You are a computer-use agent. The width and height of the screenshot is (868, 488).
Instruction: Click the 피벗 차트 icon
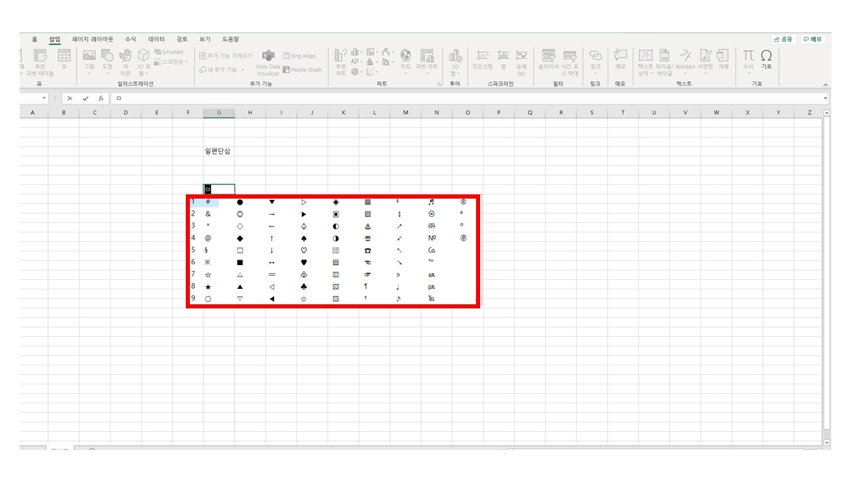[x=427, y=62]
